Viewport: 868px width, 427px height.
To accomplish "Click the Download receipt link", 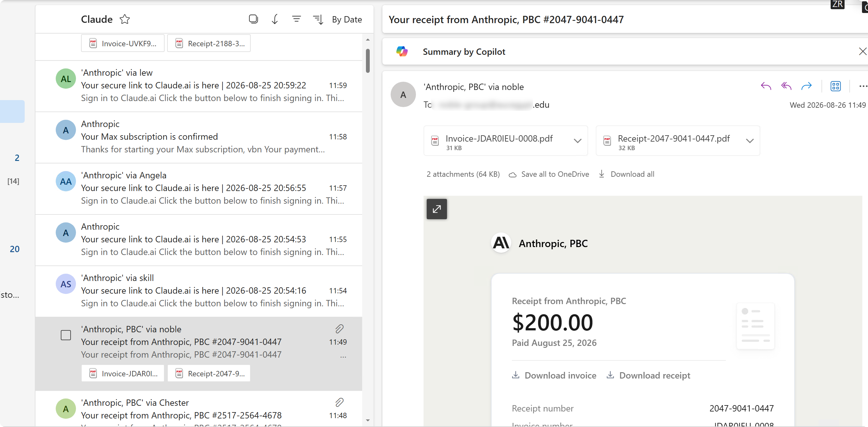I will pyautogui.click(x=648, y=375).
